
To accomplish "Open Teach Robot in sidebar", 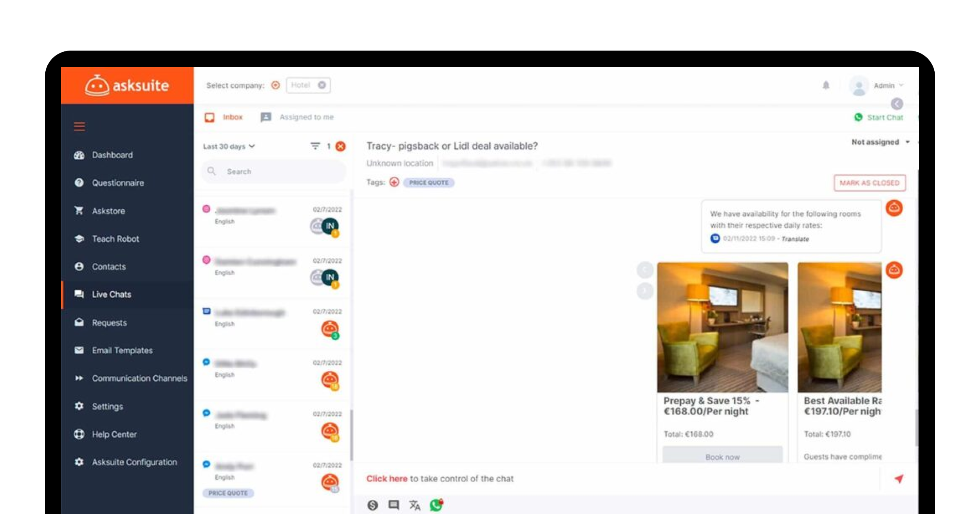I will [x=115, y=239].
